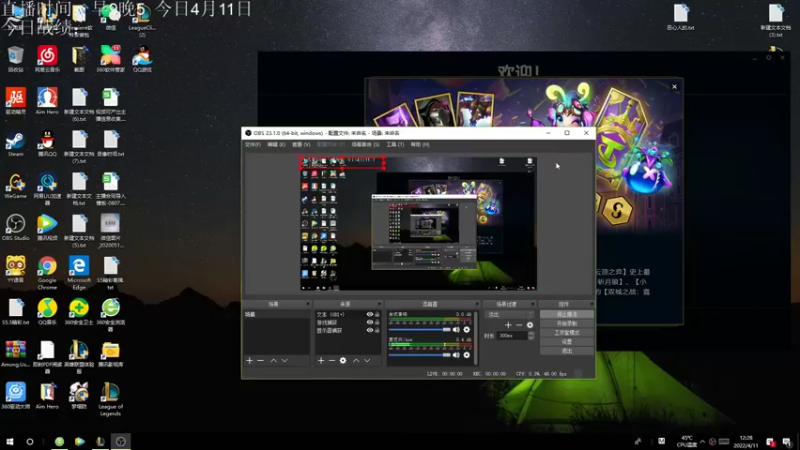Viewport: 800px width, 450px height.
Task: Enable 工作室模式 Studio Mode
Action: pyautogui.click(x=566, y=333)
